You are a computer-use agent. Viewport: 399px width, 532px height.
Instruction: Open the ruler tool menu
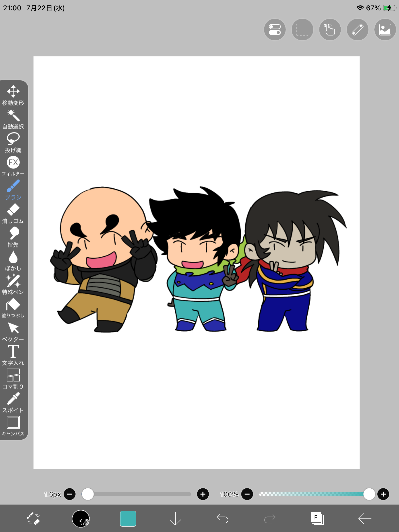[x=358, y=30]
